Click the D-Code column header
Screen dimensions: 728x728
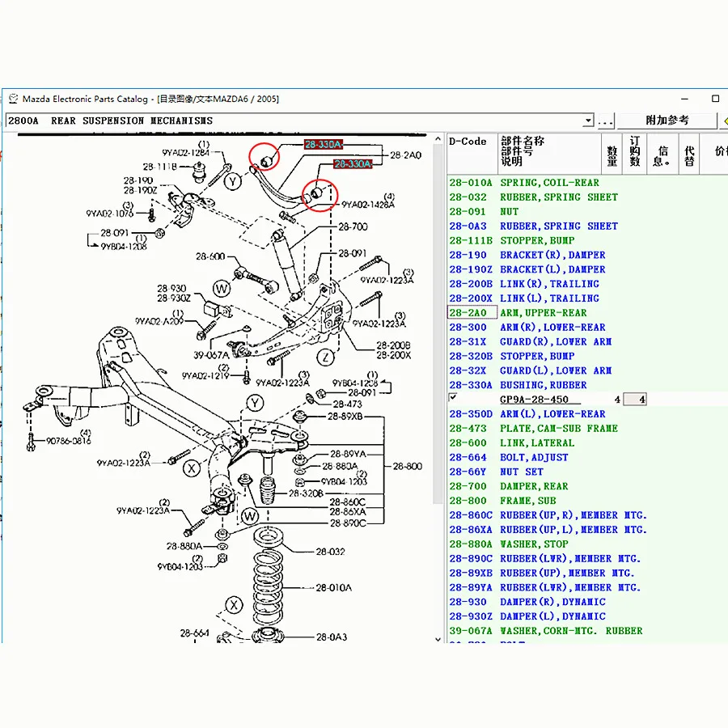pyautogui.click(x=468, y=142)
